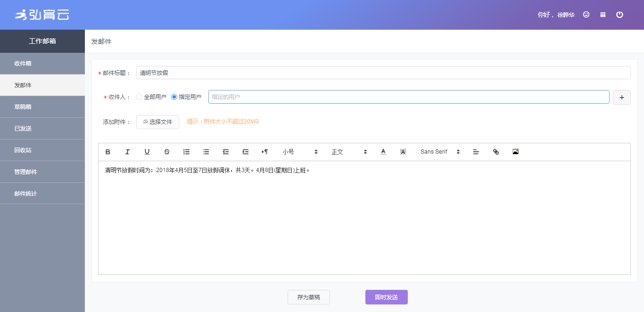Toggle text direction right-to-left
The image size is (644, 312).
pyautogui.click(x=265, y=152)
